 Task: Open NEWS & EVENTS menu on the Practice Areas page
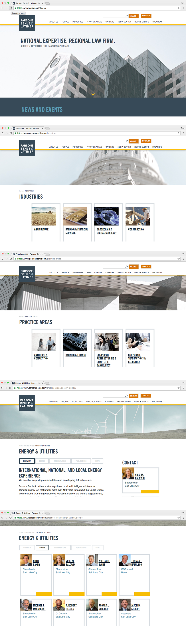point(141,273)
